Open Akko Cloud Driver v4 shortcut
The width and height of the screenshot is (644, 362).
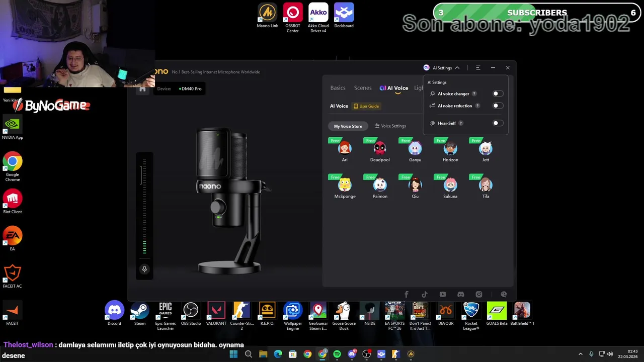tap(318, 18)
